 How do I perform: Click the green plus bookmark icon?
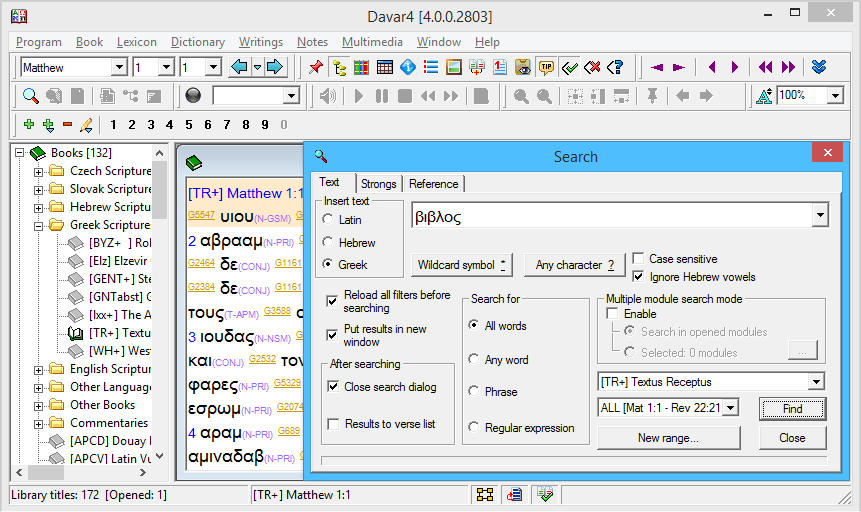[x=29, y=124]
